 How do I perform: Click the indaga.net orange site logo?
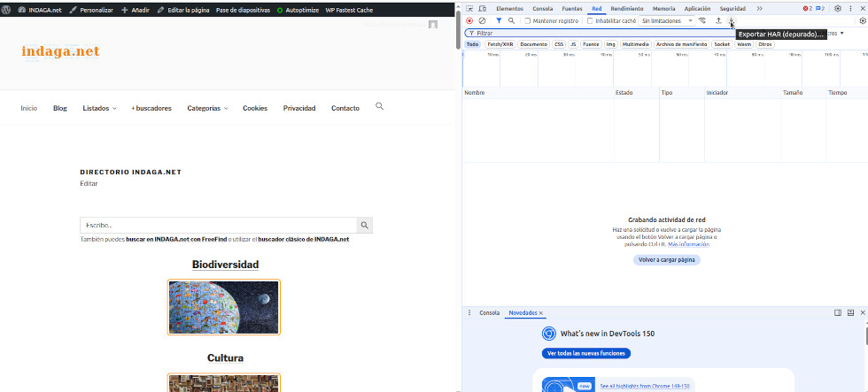pos(61,51)
